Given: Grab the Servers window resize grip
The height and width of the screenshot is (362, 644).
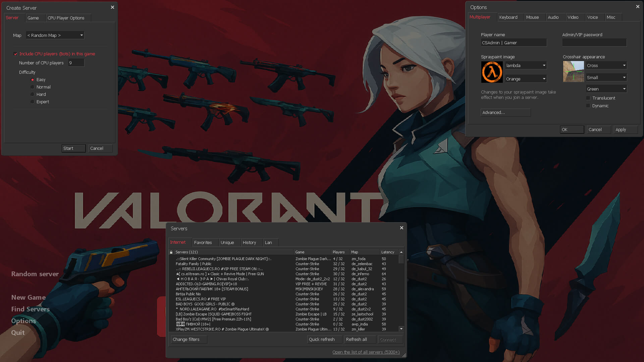Looking at the screenshot, I should (x=404, y=355).
